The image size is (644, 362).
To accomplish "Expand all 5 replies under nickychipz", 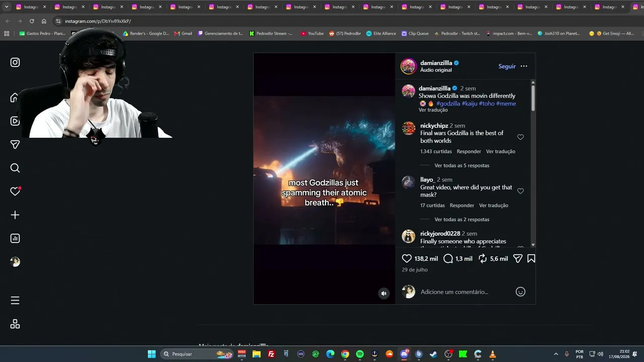I will tap(462, 165).
